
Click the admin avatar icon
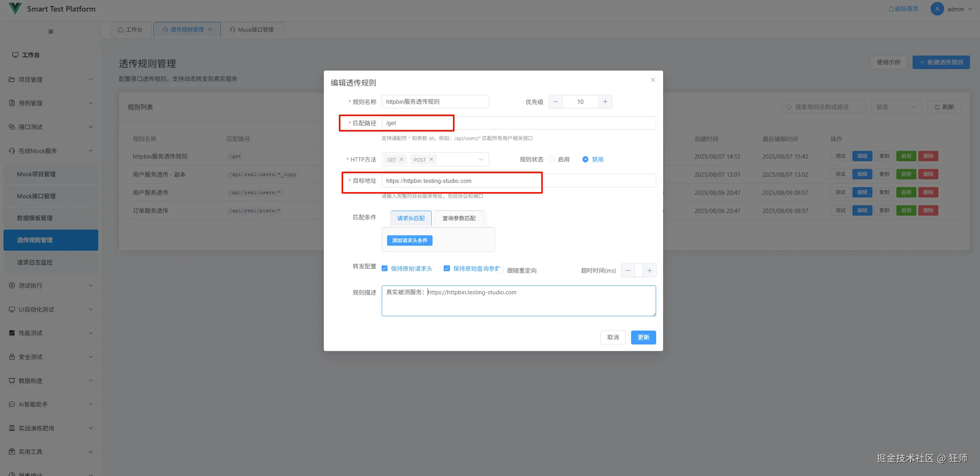pos(937,9)
